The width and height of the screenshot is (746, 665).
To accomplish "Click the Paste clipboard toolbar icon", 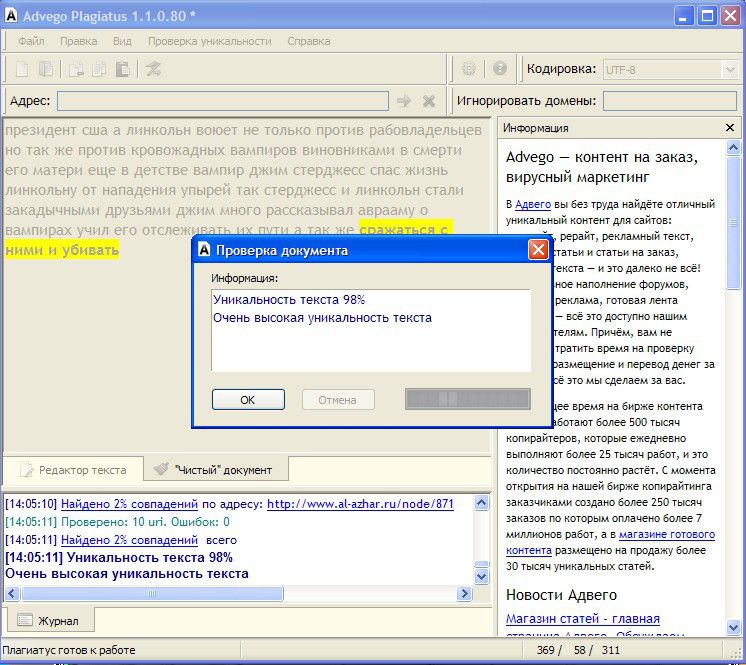I will pyautogui.click(x=122, y=69).
